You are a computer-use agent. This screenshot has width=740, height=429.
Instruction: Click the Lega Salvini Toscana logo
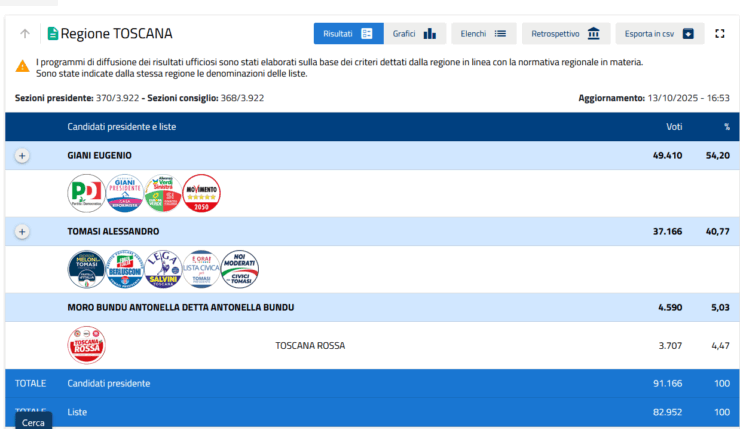(x=163, y=269)
